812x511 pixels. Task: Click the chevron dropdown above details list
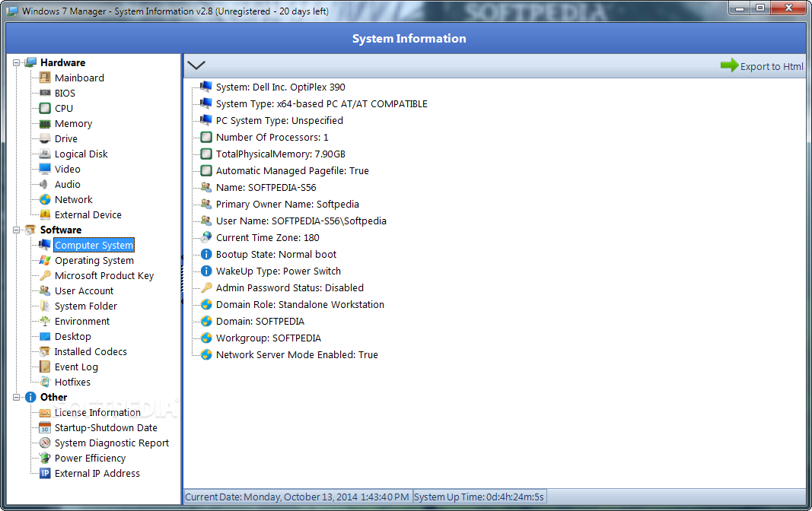(x=196, y=65)
